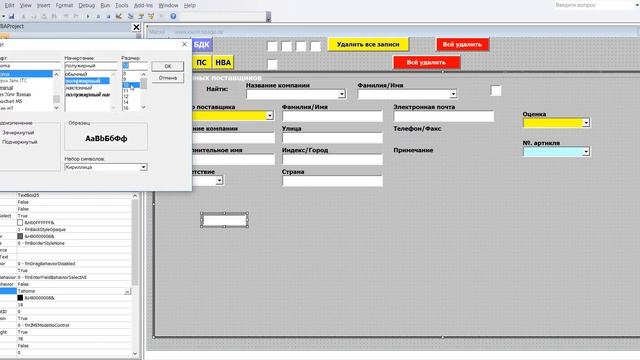Image resolution: width=640 pixels, height=360 pixels.
Task: Click black ForeColor swatch in properties
Action: (x=20, y=298)
